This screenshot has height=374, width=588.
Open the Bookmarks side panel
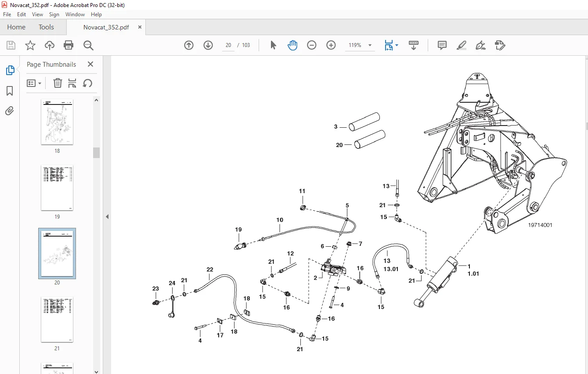coord(10,91)
